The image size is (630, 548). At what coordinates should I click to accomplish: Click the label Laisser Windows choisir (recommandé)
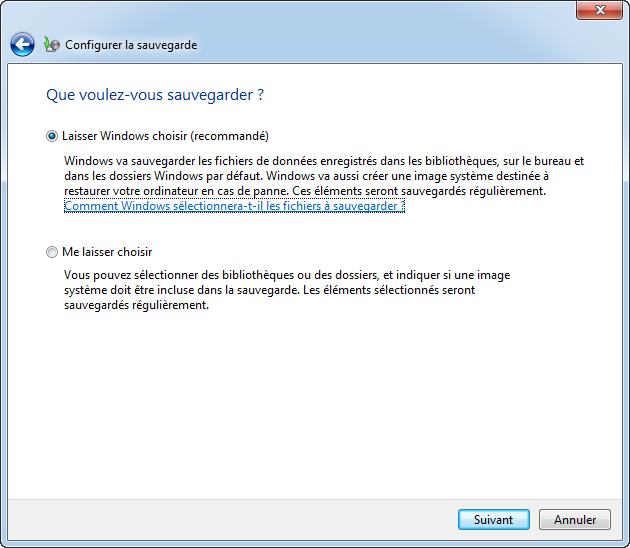pos(165,136)
